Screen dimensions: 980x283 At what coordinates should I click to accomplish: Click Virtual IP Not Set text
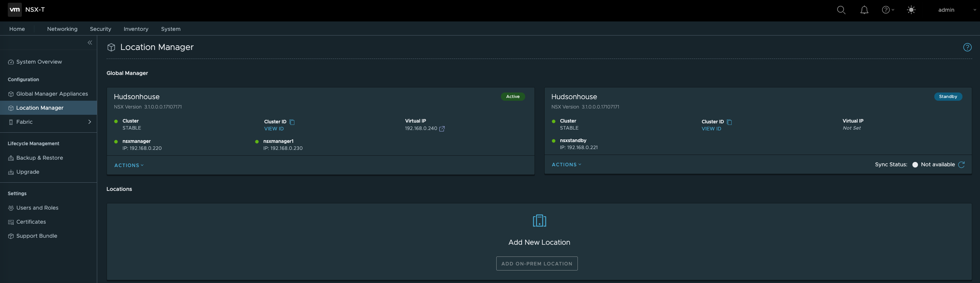click(x=852, y=128)
